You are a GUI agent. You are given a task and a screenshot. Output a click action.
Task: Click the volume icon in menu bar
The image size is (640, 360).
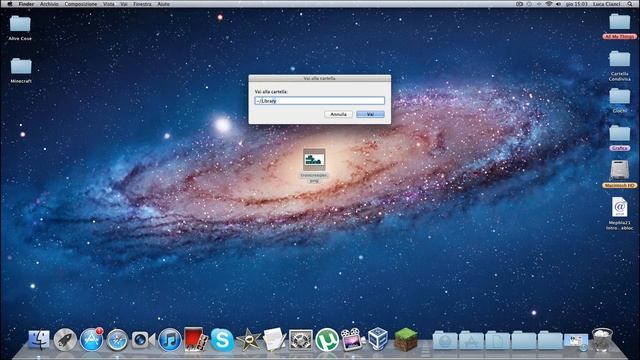[x=558, y=4]
